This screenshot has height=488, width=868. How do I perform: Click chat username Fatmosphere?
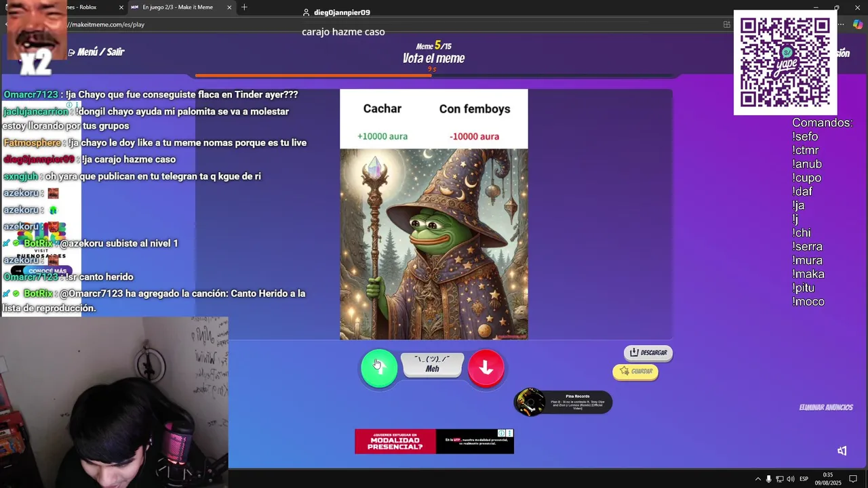32,143
